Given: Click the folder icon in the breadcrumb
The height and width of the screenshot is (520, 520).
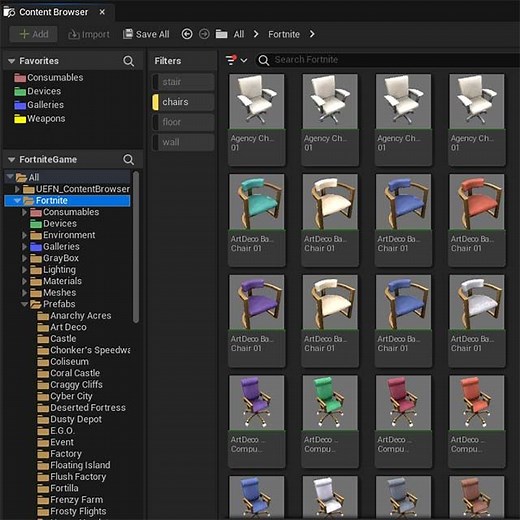Looking at the screenshot, I should 221,34.
